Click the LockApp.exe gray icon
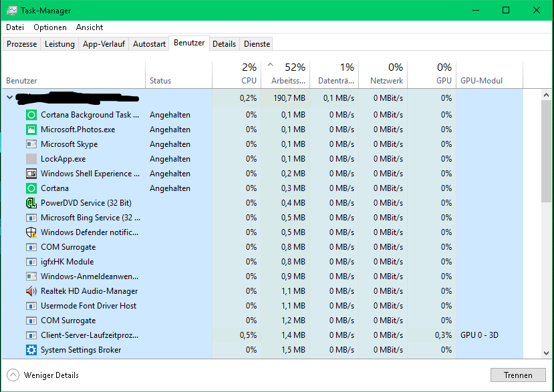The image size is (554, 392). tap(31, 159)
